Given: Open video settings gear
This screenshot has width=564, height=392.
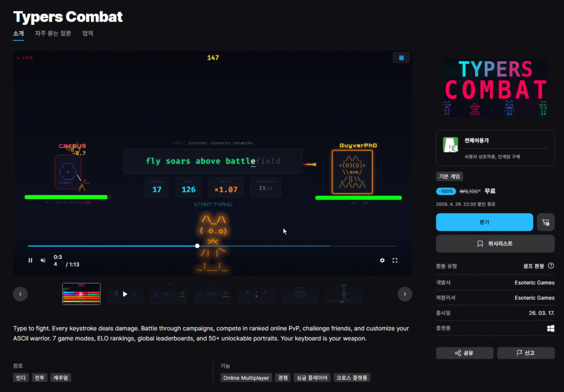Looking at the screenshot, I should (x=382, y=260).
